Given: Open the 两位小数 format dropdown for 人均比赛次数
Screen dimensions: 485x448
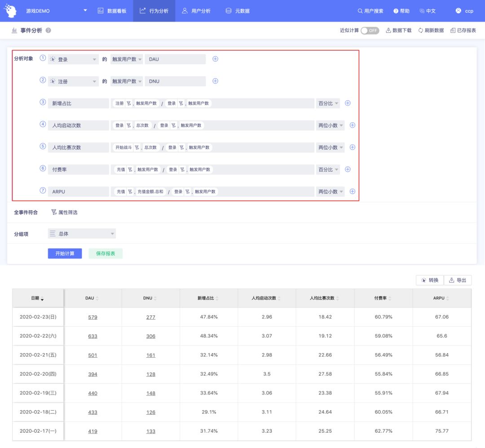Looking at the screenshot, I should click(331, 147).
